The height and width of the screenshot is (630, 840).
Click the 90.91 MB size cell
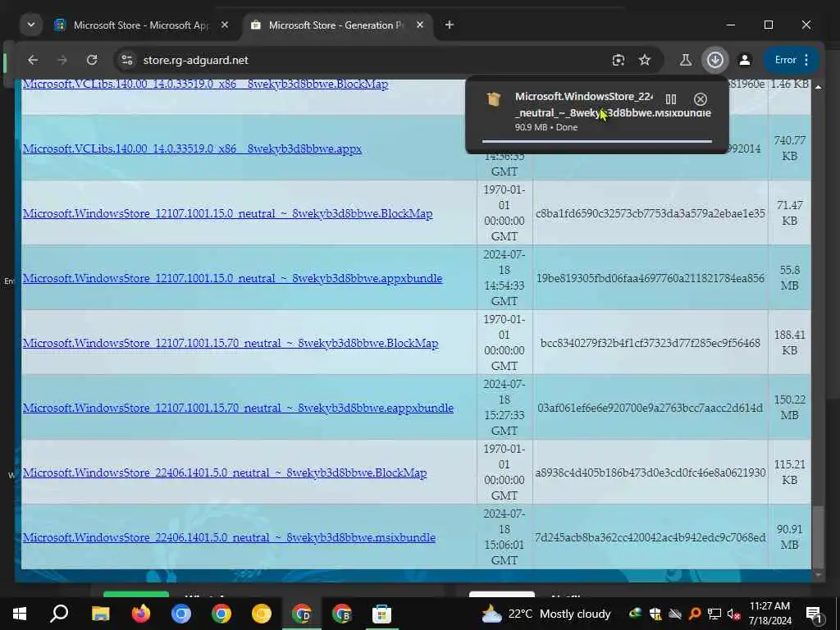(x=790, y=536)
